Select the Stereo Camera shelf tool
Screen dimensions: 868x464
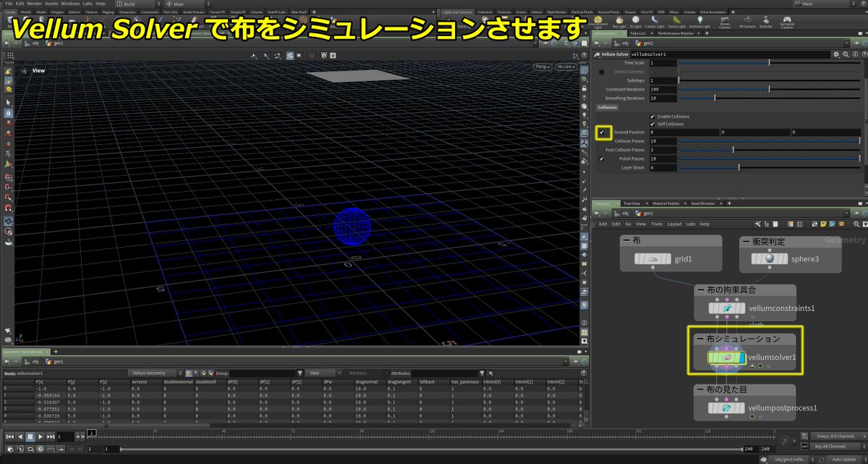pos(725,22)
